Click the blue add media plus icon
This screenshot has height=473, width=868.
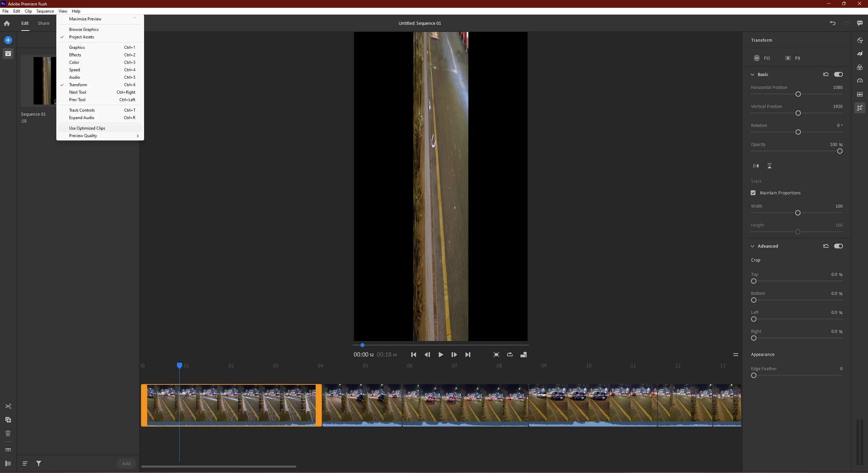point(8,40)
